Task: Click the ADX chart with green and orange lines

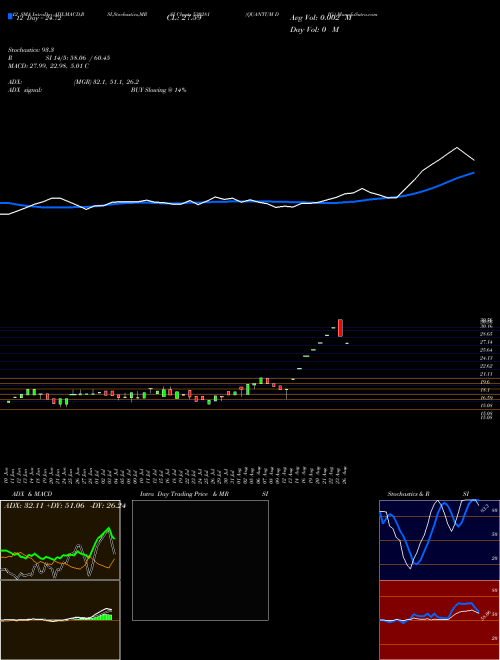Action: click(60, 540)
